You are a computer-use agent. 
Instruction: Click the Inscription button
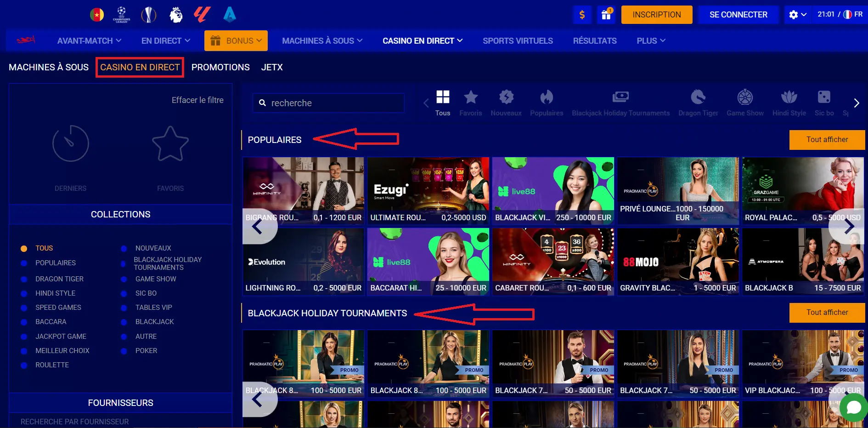656,15
